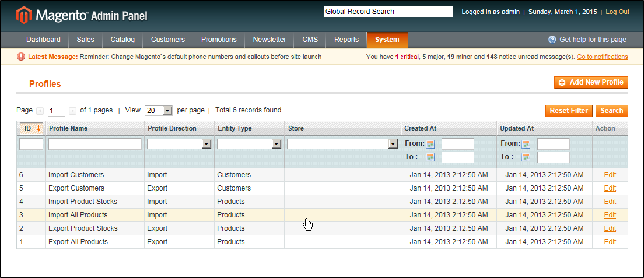Click the ID filter input

(x=32, y=144)
